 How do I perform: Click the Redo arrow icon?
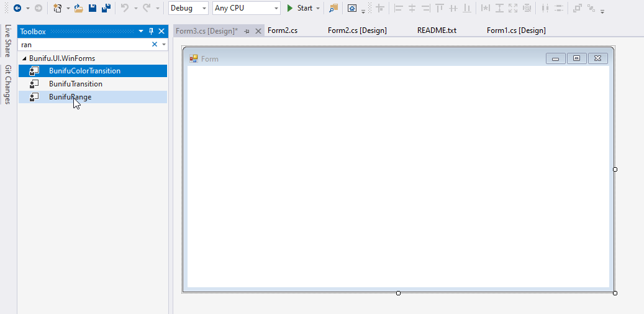pyautogui.click(x=147, y=8)
